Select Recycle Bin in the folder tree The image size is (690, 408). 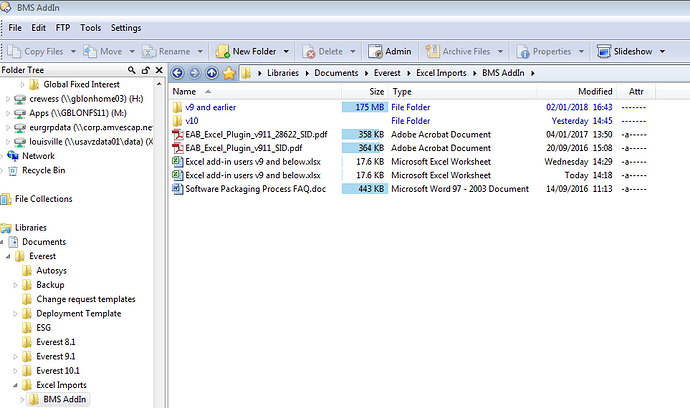[44, 170]
